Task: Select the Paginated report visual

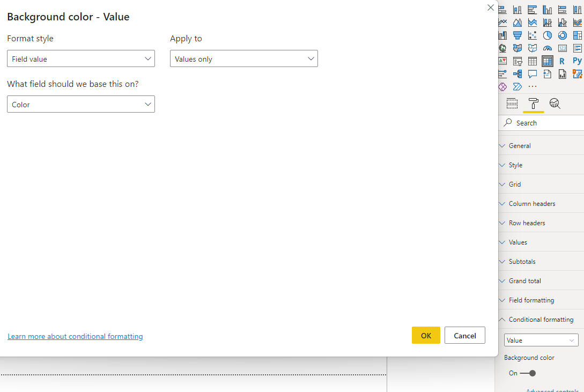Action: (563, 73)
